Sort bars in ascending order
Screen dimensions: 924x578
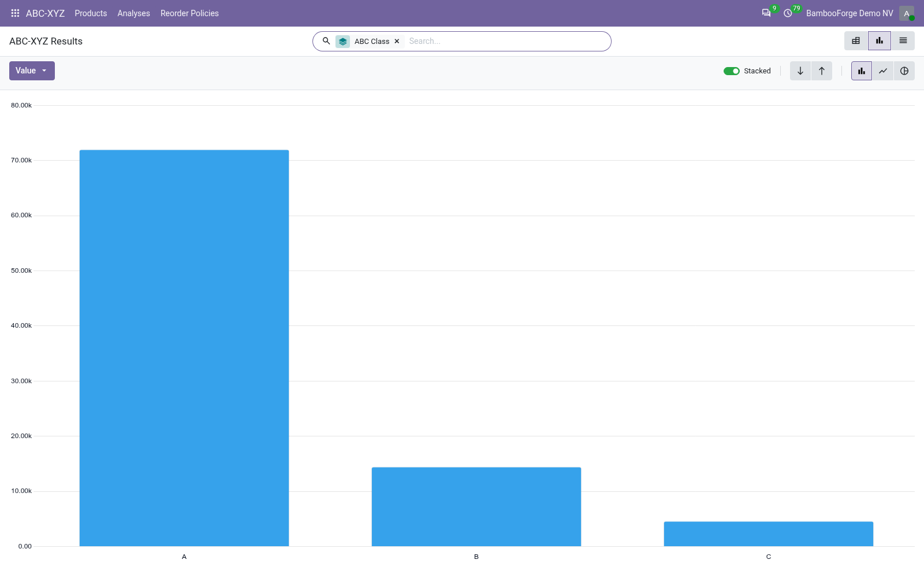[x=822, y=71]
